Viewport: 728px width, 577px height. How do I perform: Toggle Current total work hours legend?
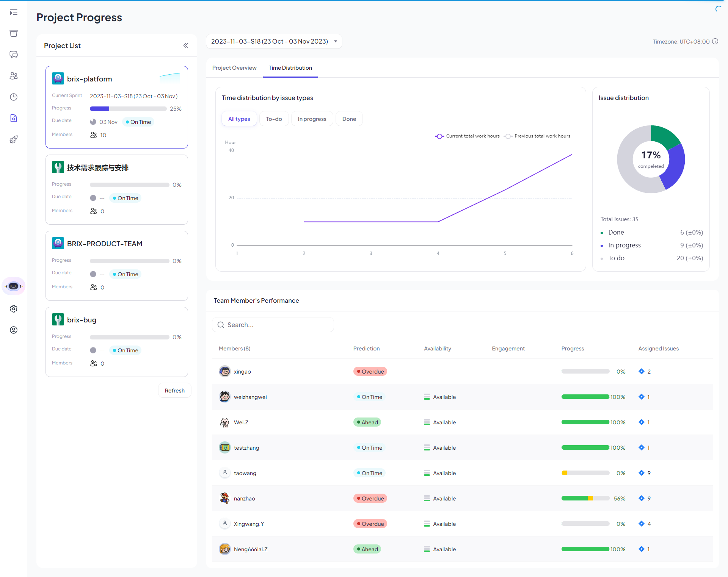pos(468,136)
